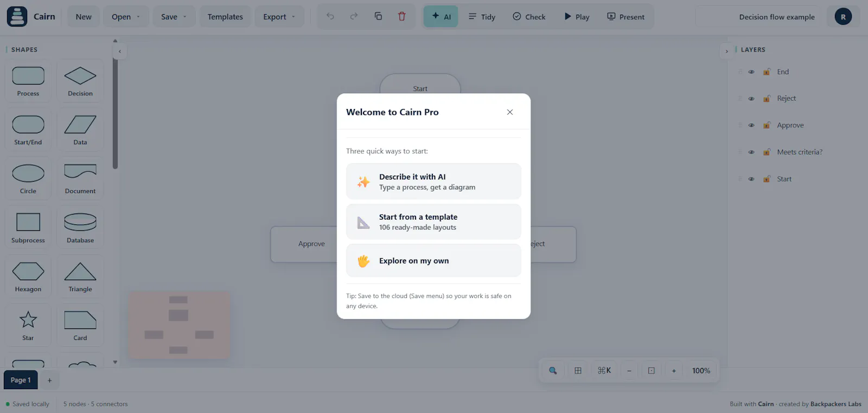
Task: Toggle the lock on the Approve layer
Action: (x=767, y=125)
